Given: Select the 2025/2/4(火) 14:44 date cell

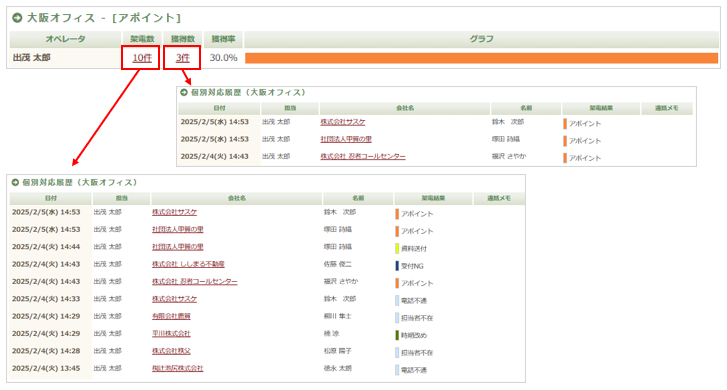Looking at the screenshot, I should coord(46,247).
